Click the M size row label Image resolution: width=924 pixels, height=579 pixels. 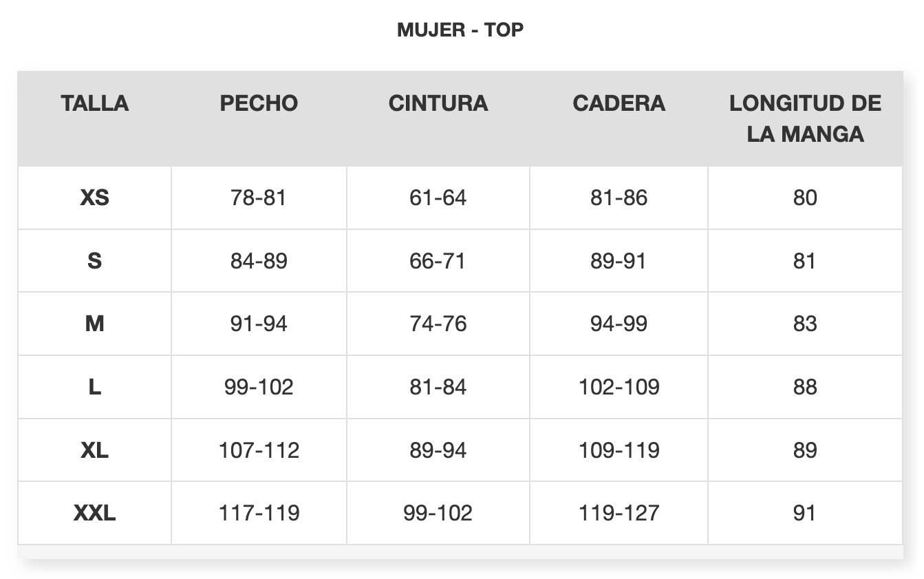tap(94, 324)
